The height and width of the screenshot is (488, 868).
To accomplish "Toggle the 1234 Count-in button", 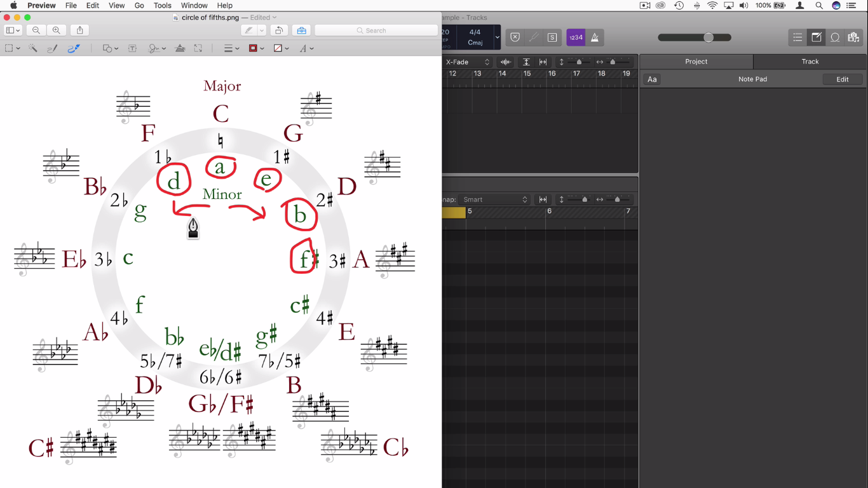I will [576, 37].
